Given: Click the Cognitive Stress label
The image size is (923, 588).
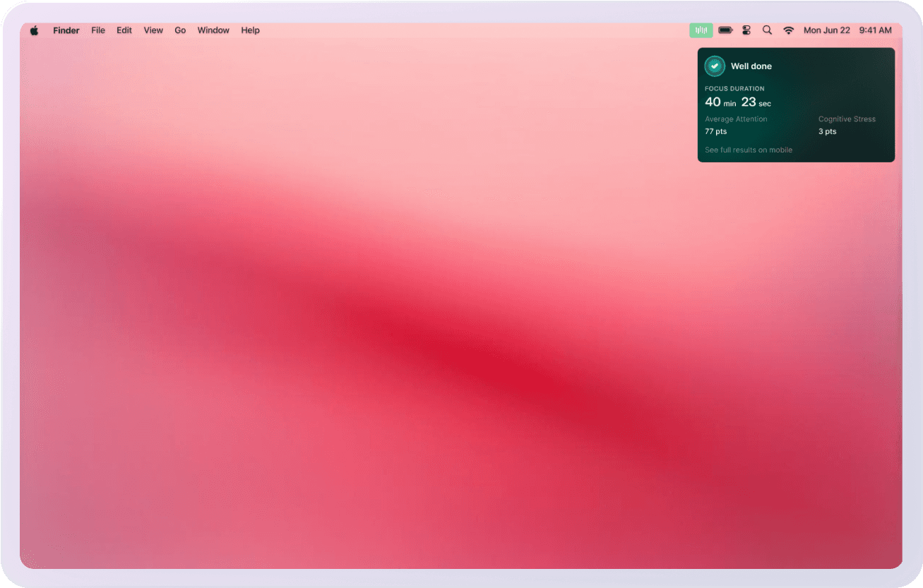Looking at the screenshot, I should click(847, 119).
